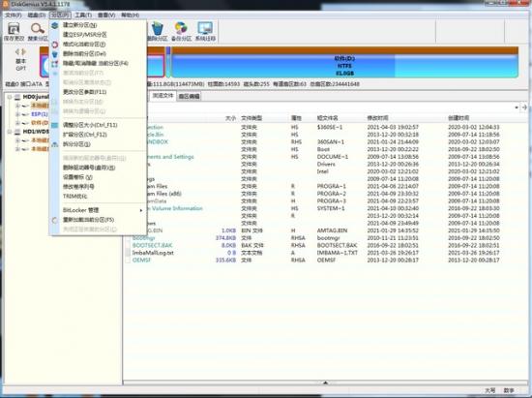532x398 pixels.
Task: Click the split icon beside 拆分分区
Action: click(x=54, y=144)
